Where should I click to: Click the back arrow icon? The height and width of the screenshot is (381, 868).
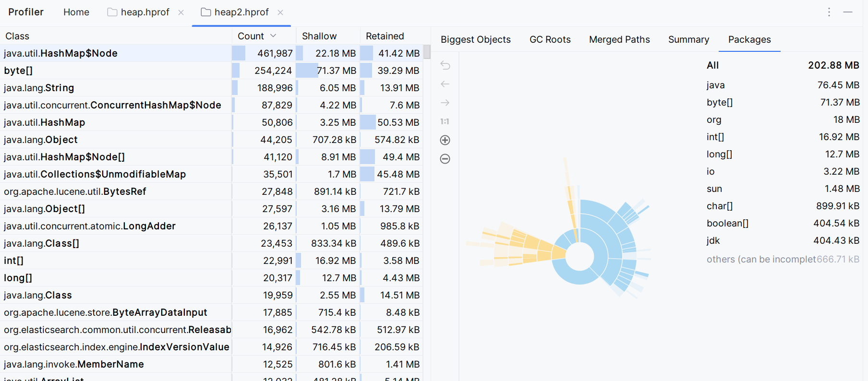pos(445,84)
